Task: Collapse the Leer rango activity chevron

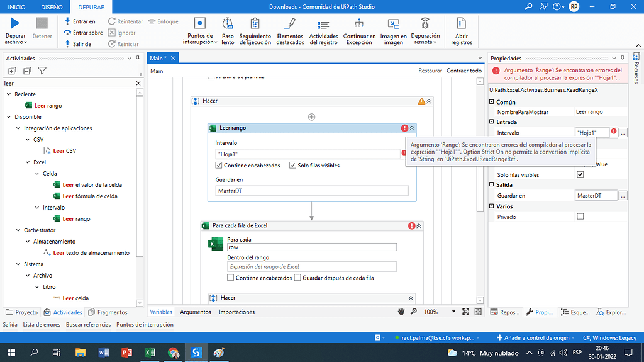Action: click(x=412, y=128)
